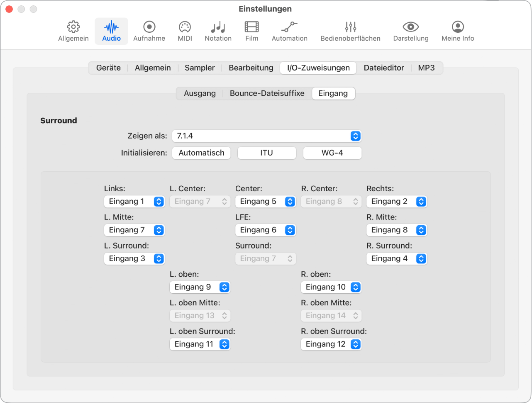Open MIDI settings pane

185,32
